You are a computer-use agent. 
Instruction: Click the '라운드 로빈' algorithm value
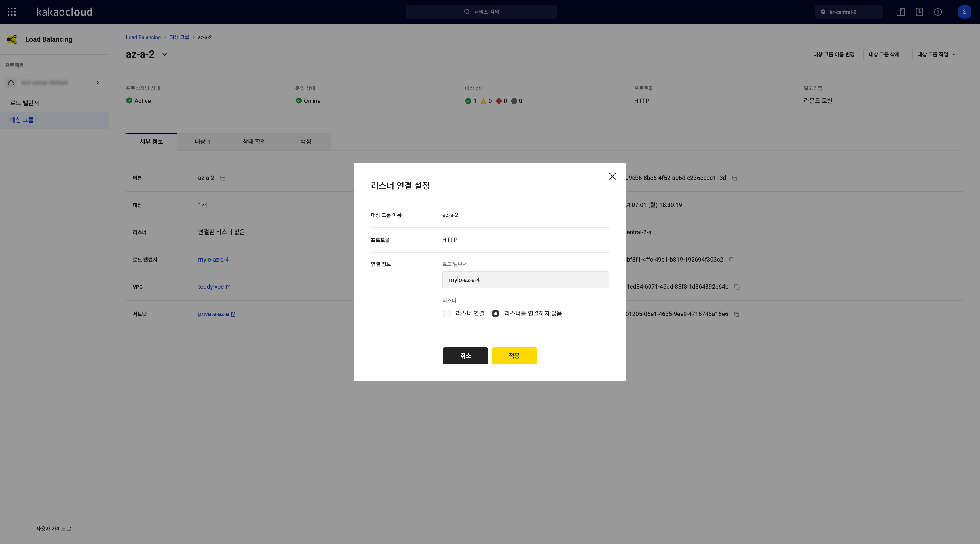(x=818, y=101)
